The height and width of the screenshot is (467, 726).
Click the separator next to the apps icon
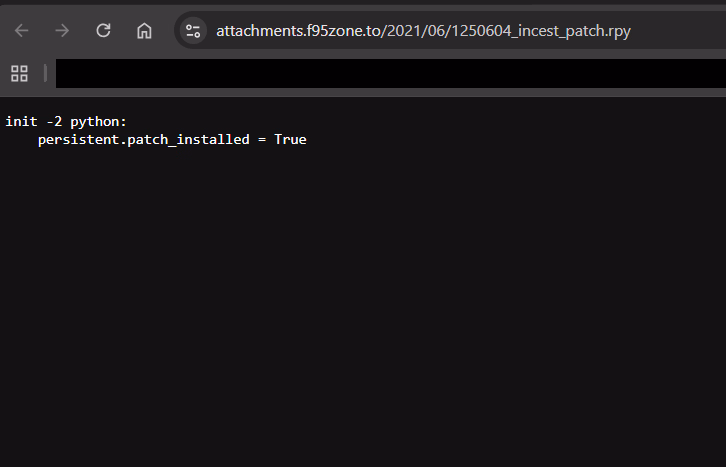click(45, 73)
